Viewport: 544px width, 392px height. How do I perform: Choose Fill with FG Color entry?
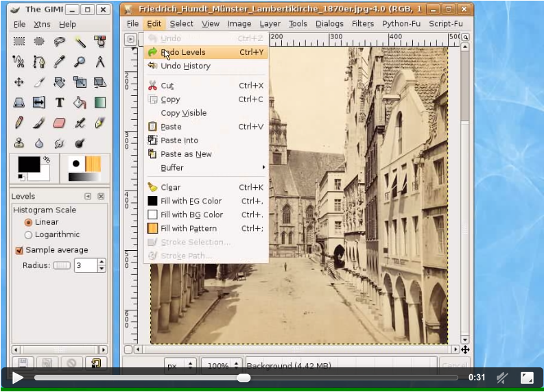coord(206,201)
